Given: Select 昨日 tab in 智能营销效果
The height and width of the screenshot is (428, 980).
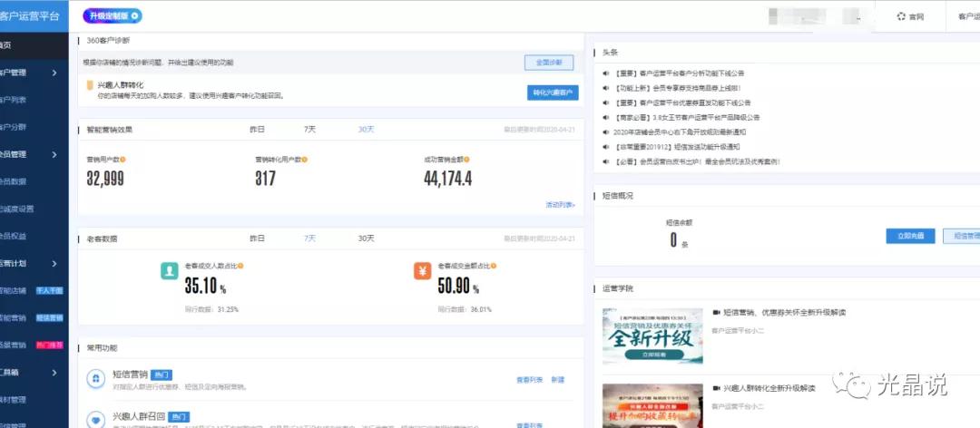Looking at the screenshot, I should tap(257, 130).
